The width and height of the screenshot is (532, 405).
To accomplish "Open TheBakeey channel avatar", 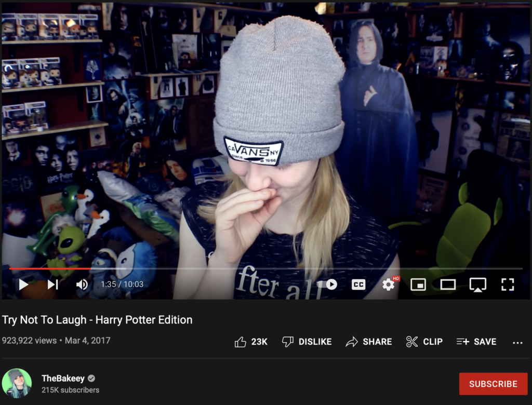I will coord(17,383).
